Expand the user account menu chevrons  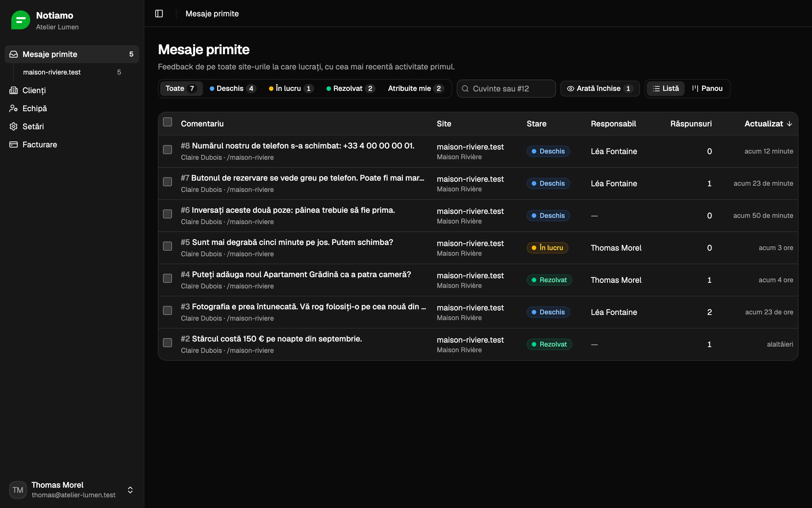(x=130, y=490)
